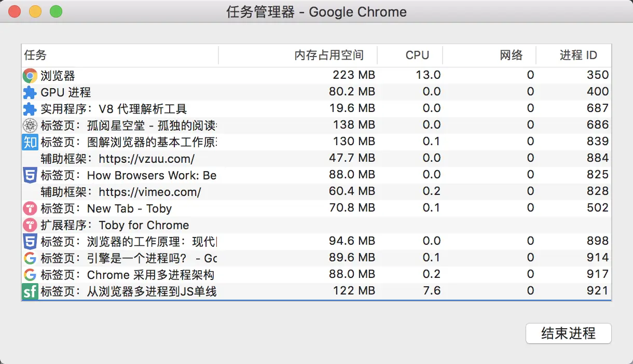Viewport: 633px width, 364px height.
Task: Click the Toby icon for New Tab
Action: [x=30, y=208]
